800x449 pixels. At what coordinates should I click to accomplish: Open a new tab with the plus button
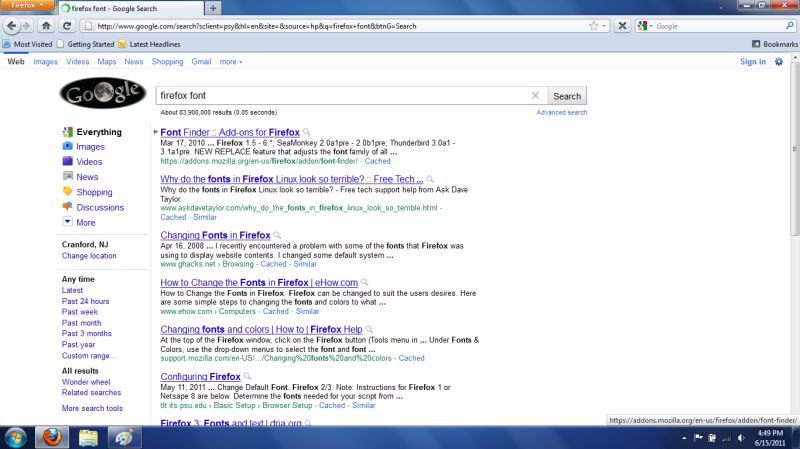213,8
